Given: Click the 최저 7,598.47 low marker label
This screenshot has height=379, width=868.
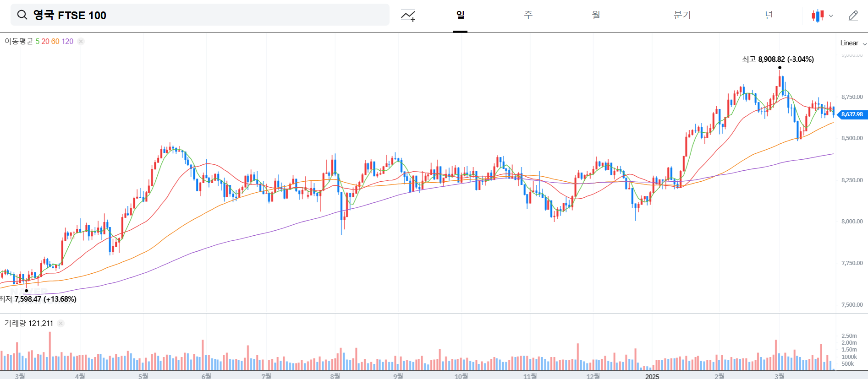Looking at the screenshot, I should 38,299.
